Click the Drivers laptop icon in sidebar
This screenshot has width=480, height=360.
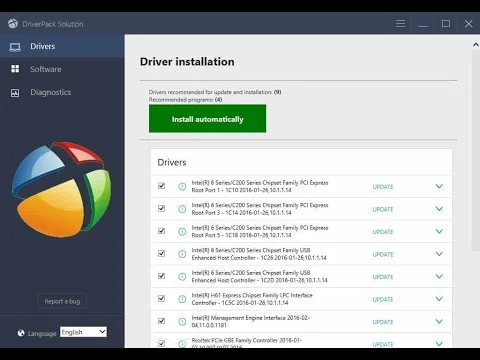click(15, 47)
